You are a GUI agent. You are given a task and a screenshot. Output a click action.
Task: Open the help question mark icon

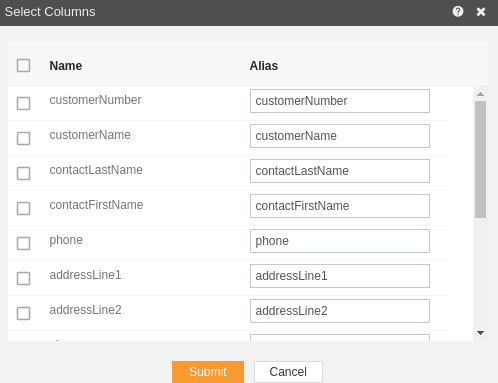458,12
